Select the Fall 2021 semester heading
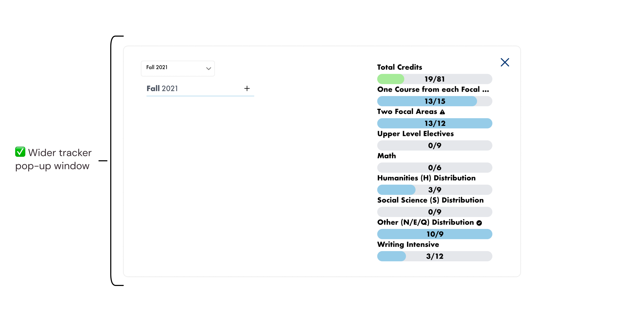Image resolution: width=644 pixels, height=313 pixels. pos(162,88)
